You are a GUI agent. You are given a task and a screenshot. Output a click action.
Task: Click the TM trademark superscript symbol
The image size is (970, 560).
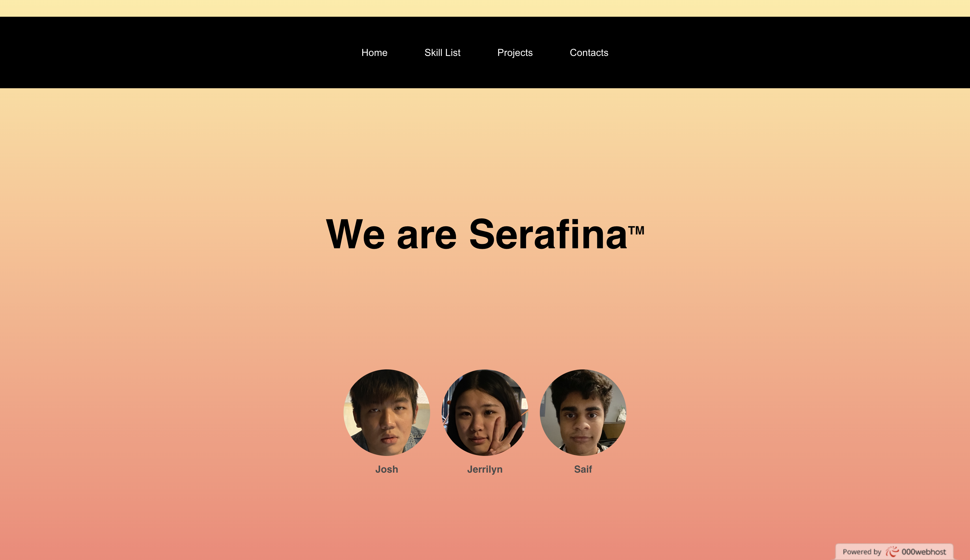click(x=636, y=230)
